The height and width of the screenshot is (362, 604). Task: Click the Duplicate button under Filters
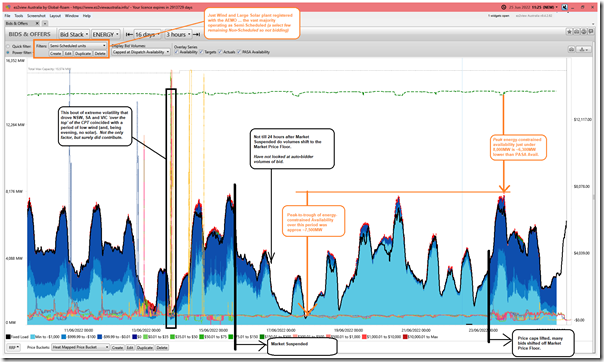pyautogui.click(x=83, y=54)
